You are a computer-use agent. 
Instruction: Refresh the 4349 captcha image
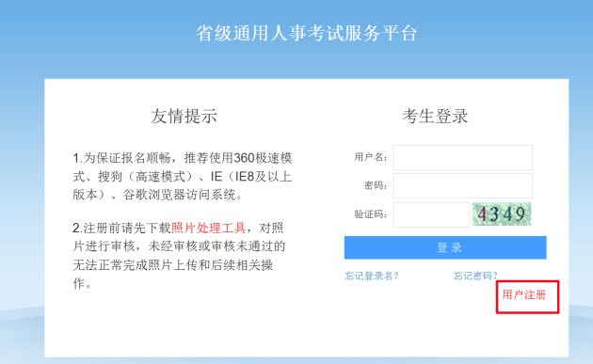pos(502,214)
